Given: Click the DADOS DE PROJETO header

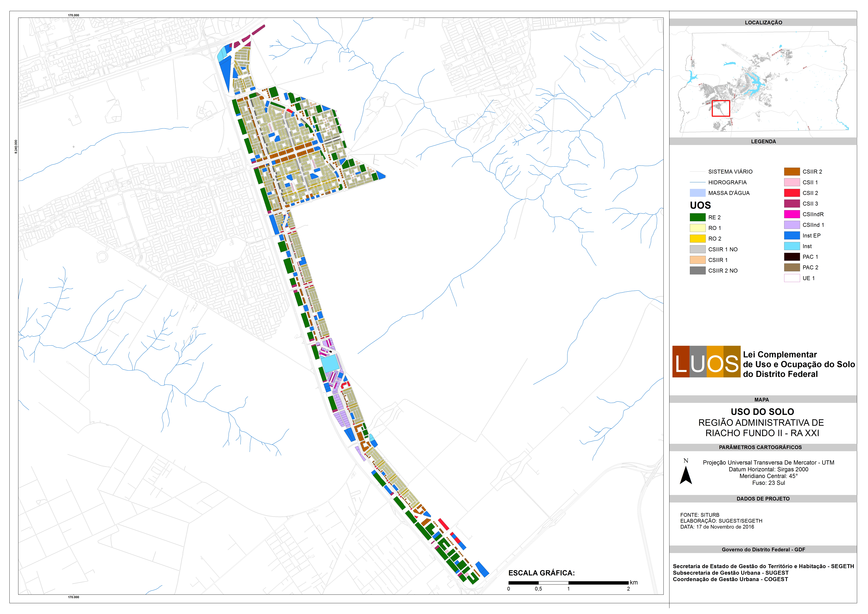Looking at the screenshot, I should (x=763, y=499).
